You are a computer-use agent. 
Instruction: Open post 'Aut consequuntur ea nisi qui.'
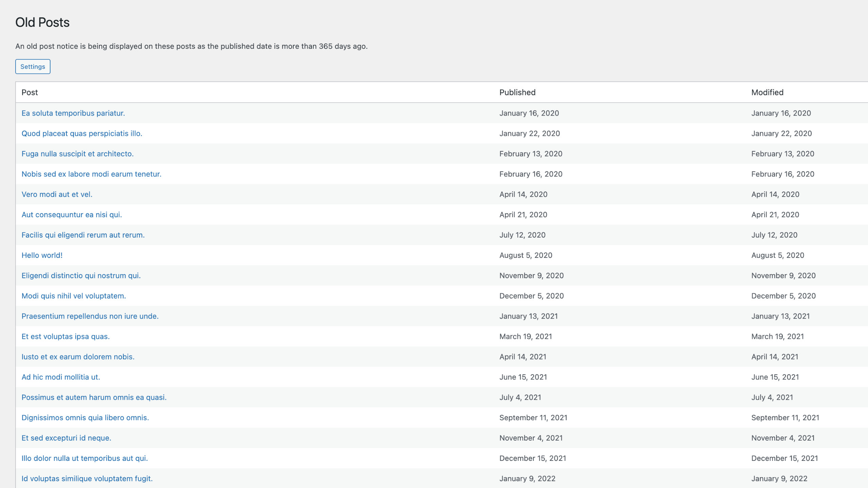pyautogui.click(x=72, y=215)
